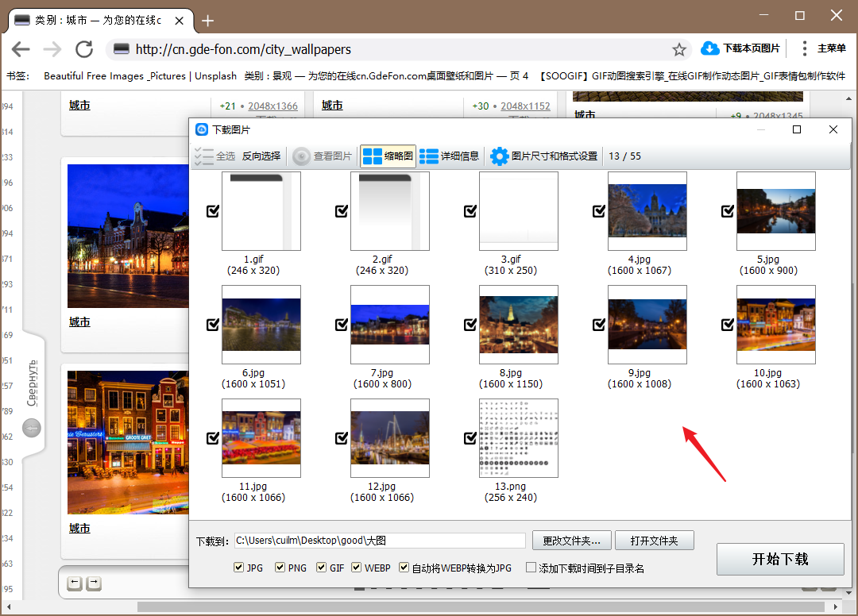Switch to 缩略图 thumbnail view
The width and height of the screenshot is (858, 616).
pyautogui.click(x=388, y=156)
